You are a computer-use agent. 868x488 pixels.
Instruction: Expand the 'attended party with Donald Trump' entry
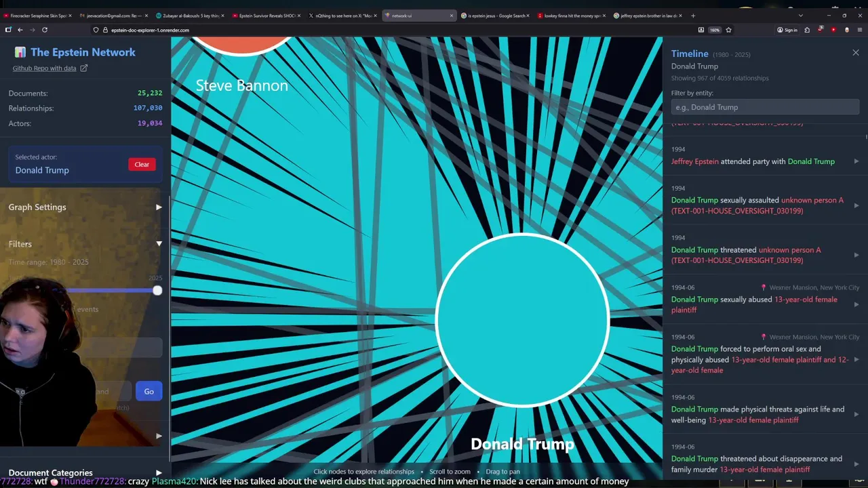pyautogui.click(x=856, y=161)
